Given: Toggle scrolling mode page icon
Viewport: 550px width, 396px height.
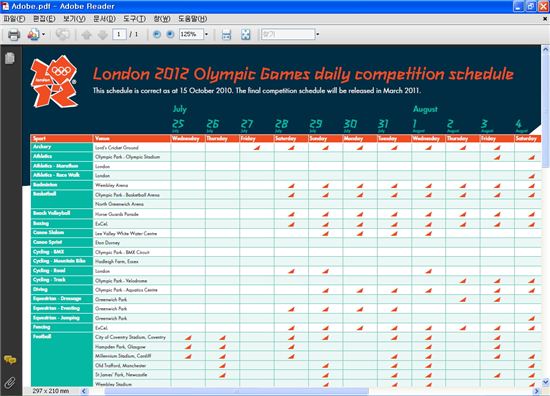Looking at the screenshot, I should [x=226, y=35].
